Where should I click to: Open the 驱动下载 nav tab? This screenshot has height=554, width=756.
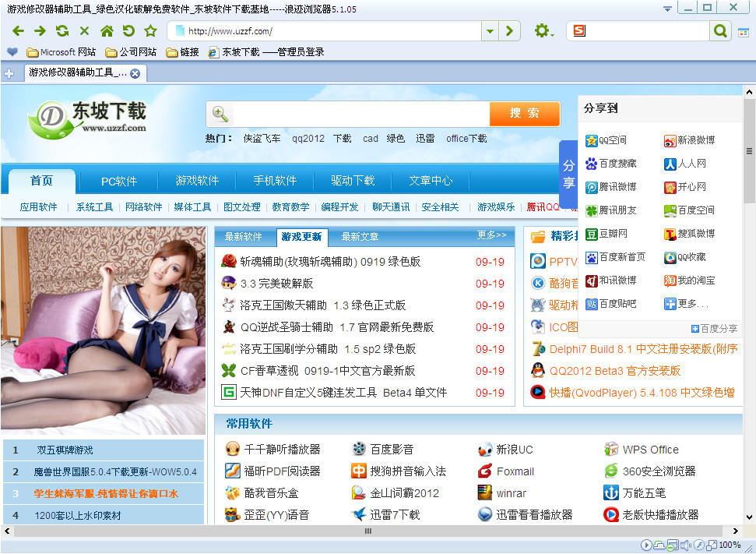tap(353, 181)
